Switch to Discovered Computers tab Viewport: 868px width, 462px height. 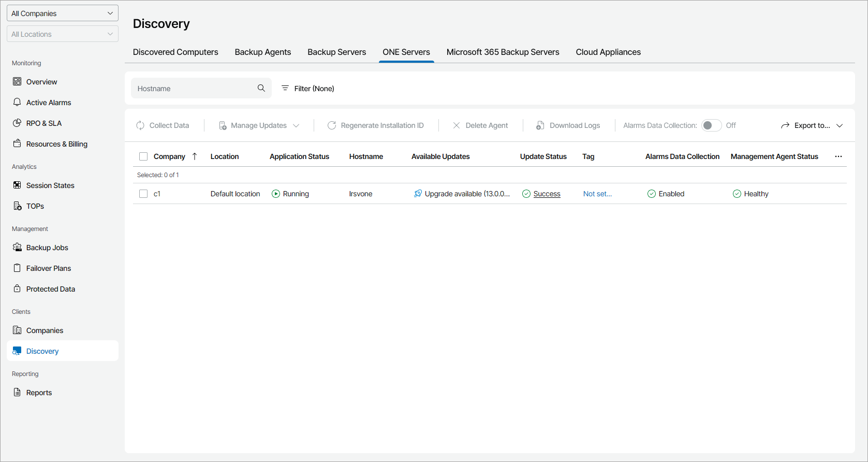[x=175, y=52]
